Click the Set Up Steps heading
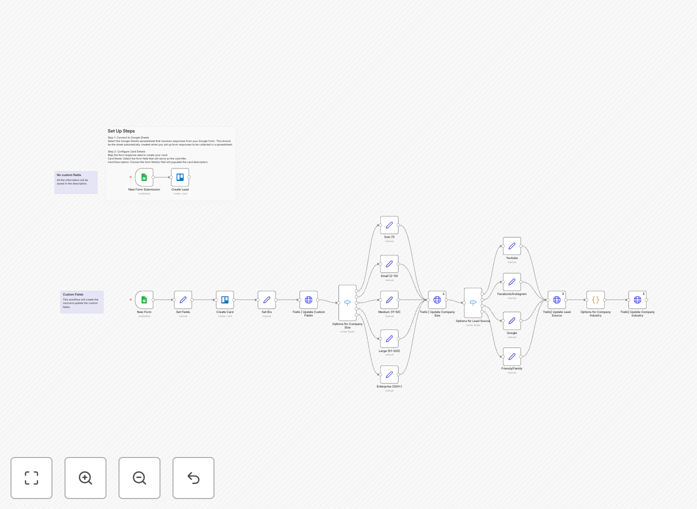 point(121,131)
